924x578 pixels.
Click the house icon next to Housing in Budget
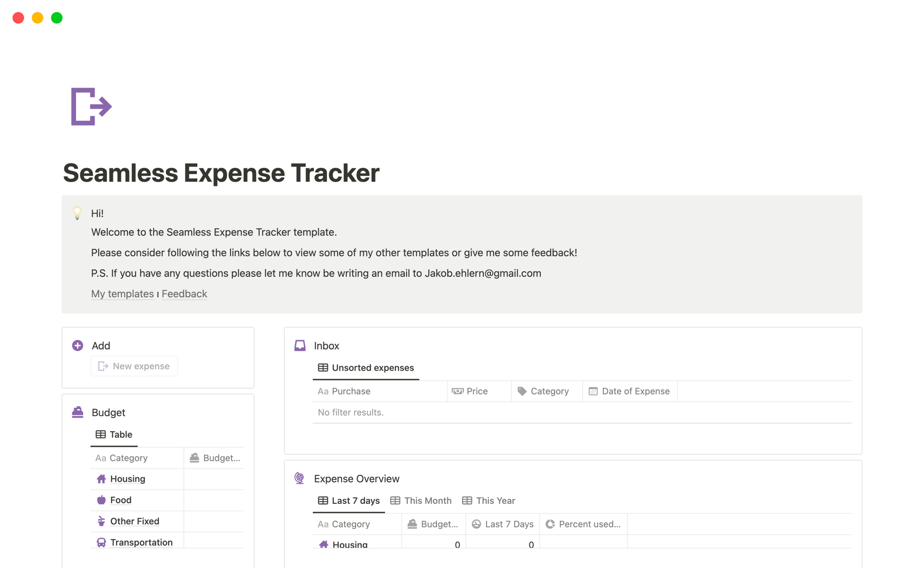[x=101, y=479]
